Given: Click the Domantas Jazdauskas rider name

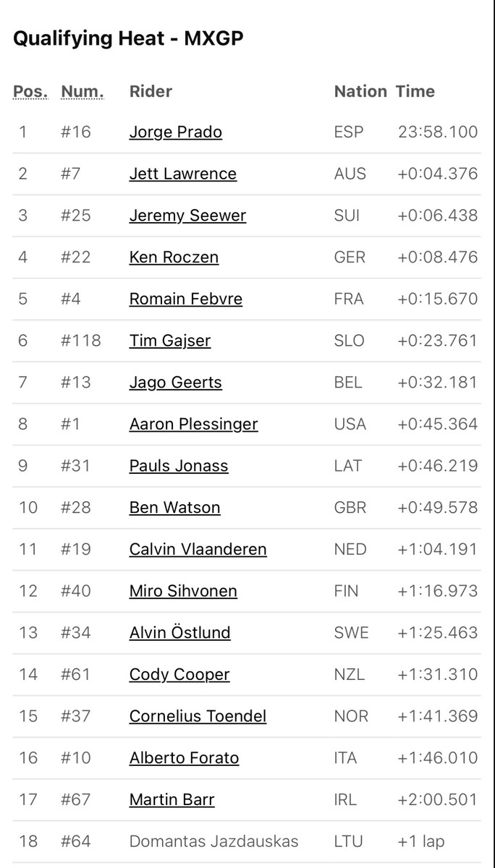Looking at the screenshot, I should point(213,841).
